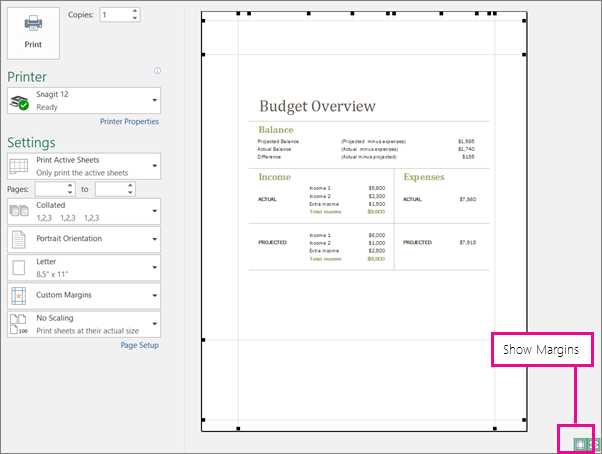Click the Print button
The width and height of the screenshot is (602, 454).
click(x=33, y=33)
